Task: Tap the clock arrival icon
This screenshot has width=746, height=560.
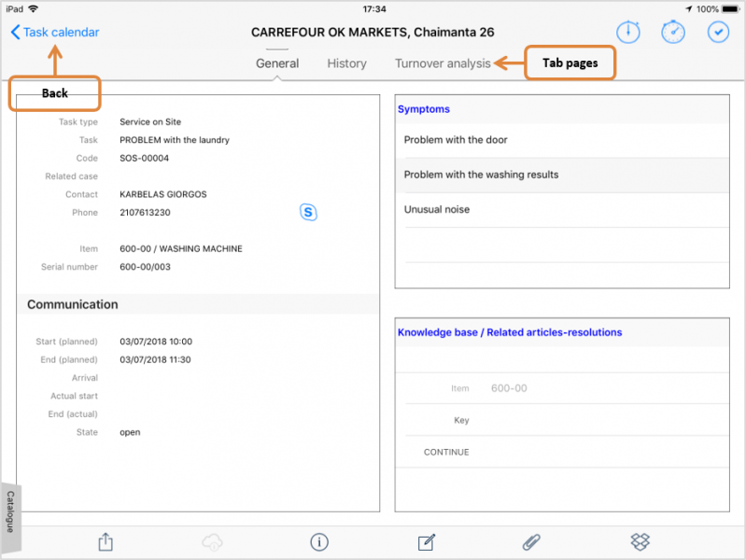Action: 628,33
